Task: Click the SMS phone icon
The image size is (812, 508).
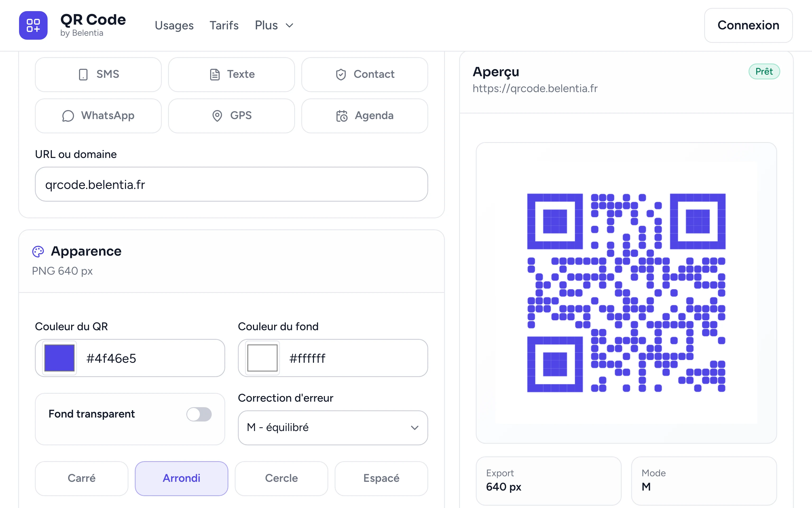Action: 83,74
